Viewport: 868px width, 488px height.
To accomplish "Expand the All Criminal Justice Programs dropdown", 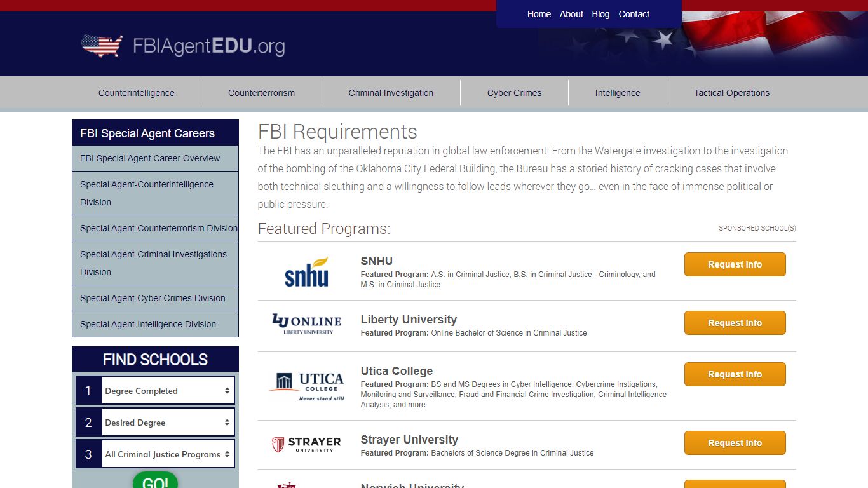I will (x=168, y=454).
